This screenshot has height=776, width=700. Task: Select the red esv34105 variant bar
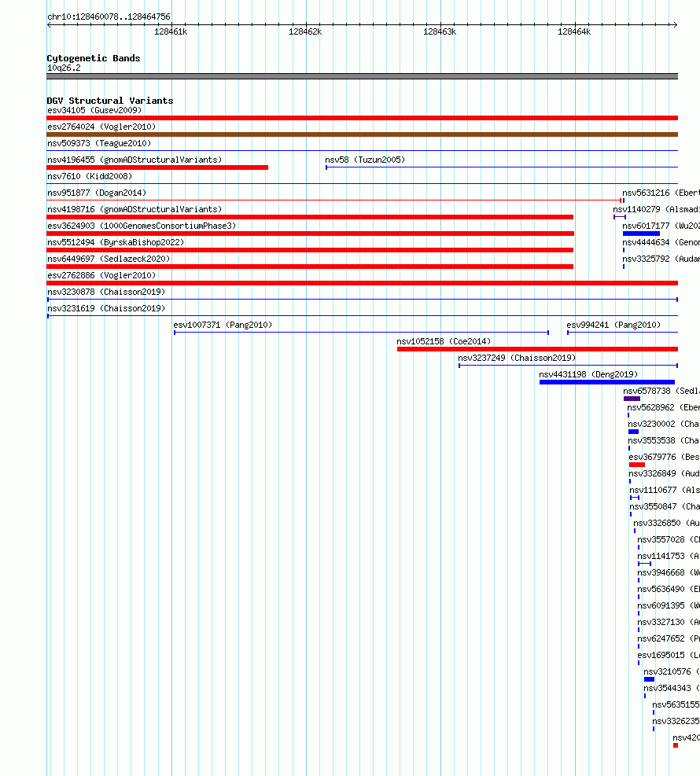363,118
